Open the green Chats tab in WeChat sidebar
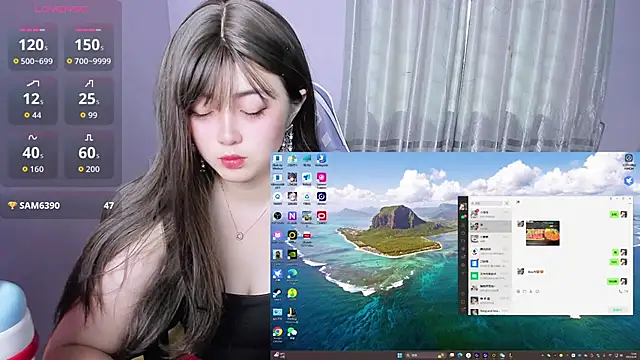This screenshot has height=360, width=640. pyautogui.click(x=463, y=217)
